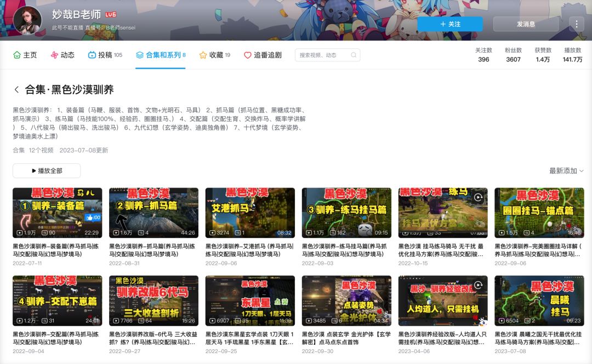
Task: Click the search magnifier icon
Action: click(x=354, y=55)
